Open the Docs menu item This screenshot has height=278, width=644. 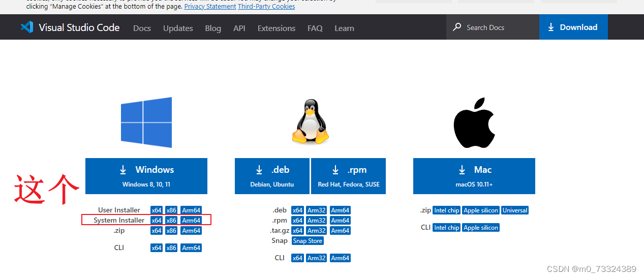[142, 28]
